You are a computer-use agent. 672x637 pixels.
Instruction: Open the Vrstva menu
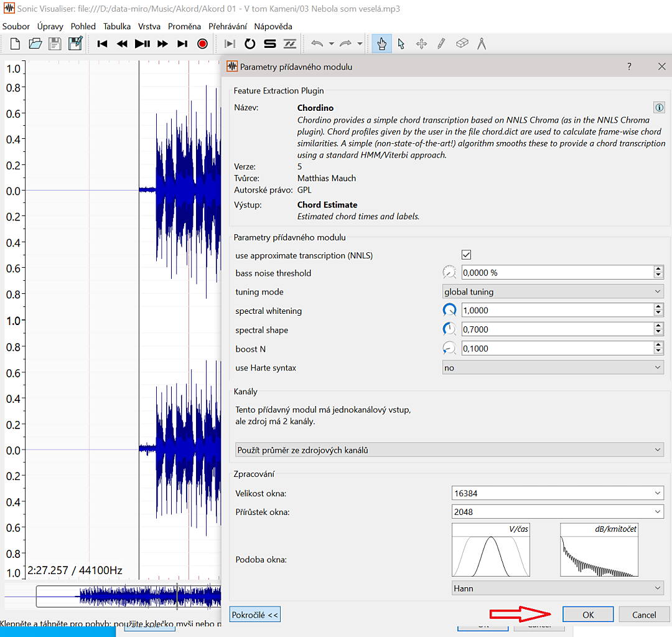pyautogui.click(x=149, y=26)
